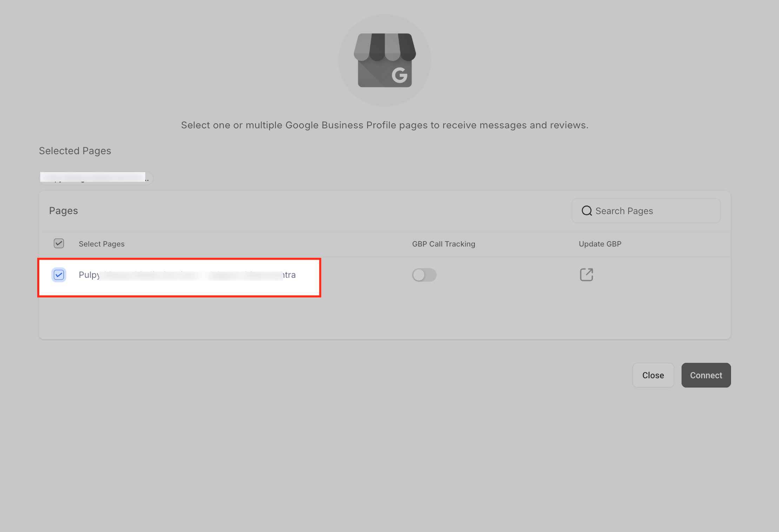Click the Google Business Profile store logo
The image size is (779, 532).
[x=385, y=60]
